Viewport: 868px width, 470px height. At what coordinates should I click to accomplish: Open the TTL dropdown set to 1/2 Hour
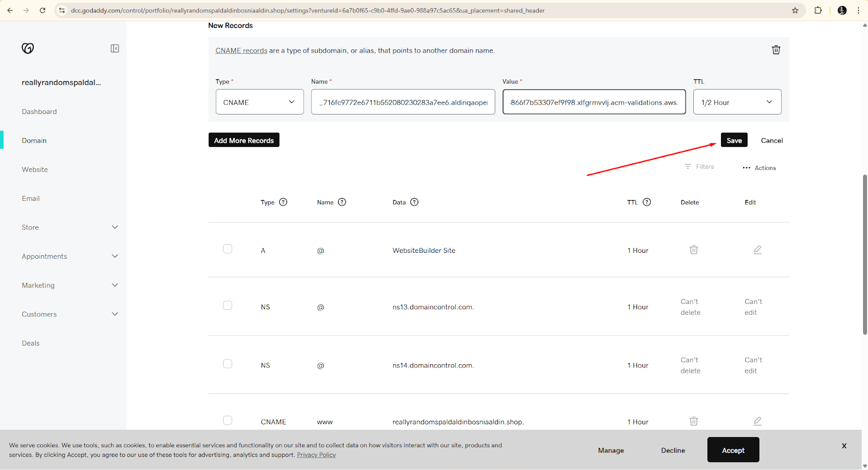point(737,102)
